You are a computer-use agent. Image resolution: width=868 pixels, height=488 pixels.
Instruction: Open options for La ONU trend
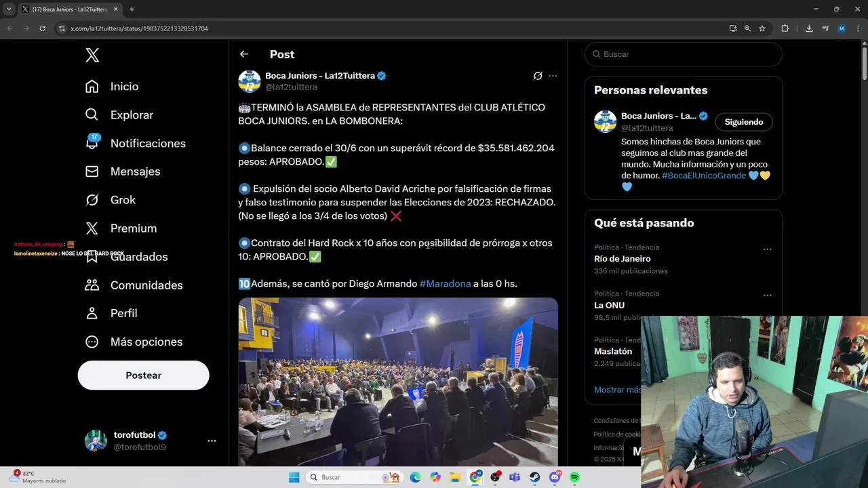point(768,296)
